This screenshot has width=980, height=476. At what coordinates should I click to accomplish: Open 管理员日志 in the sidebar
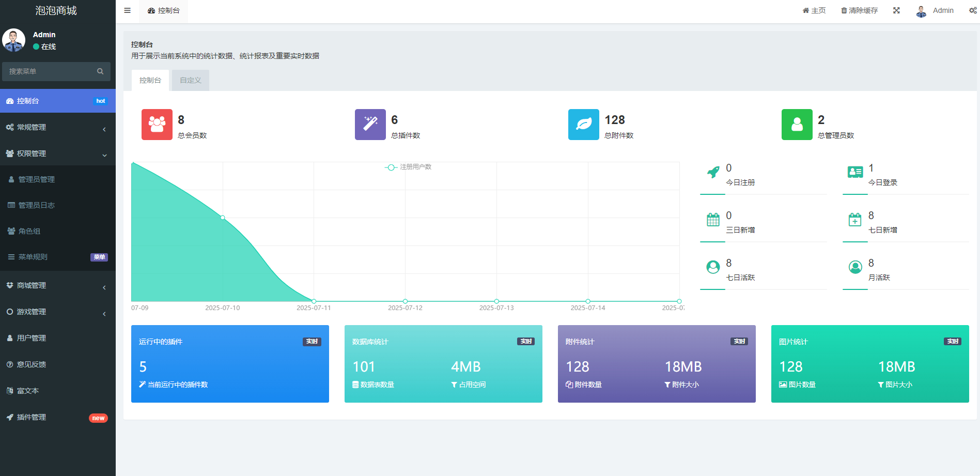pos(58,205)
